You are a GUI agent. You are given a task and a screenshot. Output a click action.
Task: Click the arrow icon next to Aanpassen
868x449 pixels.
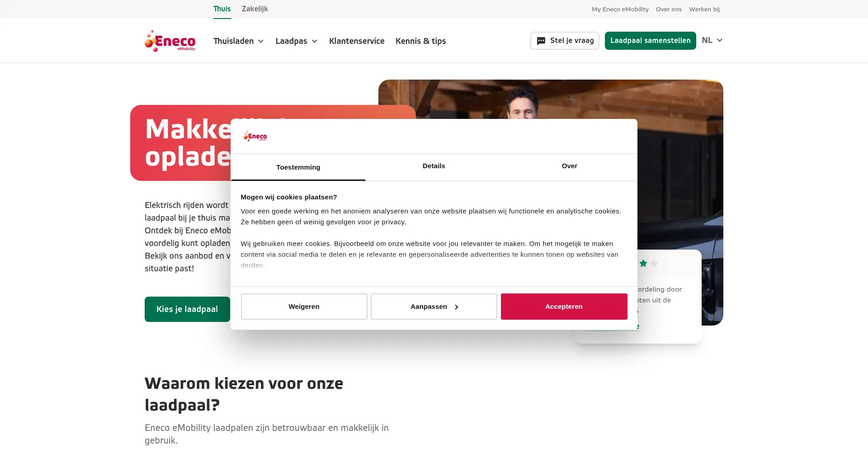pyautogui.click(x=456, y=307)
